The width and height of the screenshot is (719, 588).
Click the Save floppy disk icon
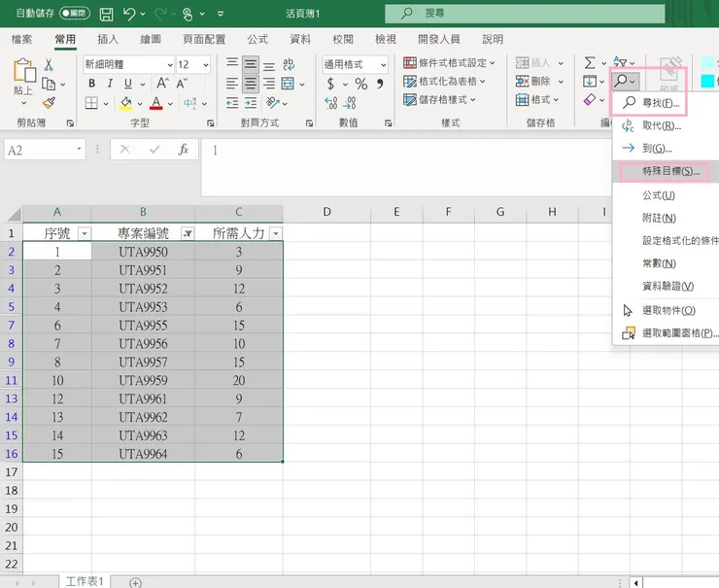pos(106,15)
